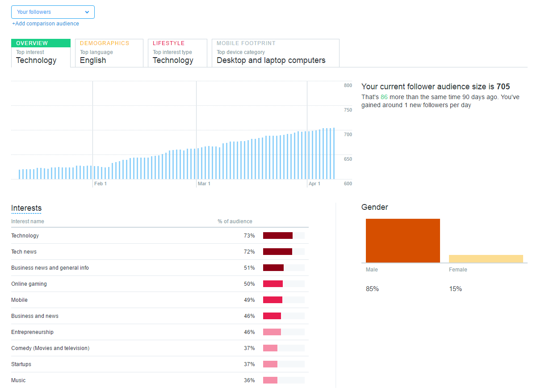This screenshot has height=392, width=541.
Task: Select the Entrepreneurship interest row
Action: coord(159,332)
